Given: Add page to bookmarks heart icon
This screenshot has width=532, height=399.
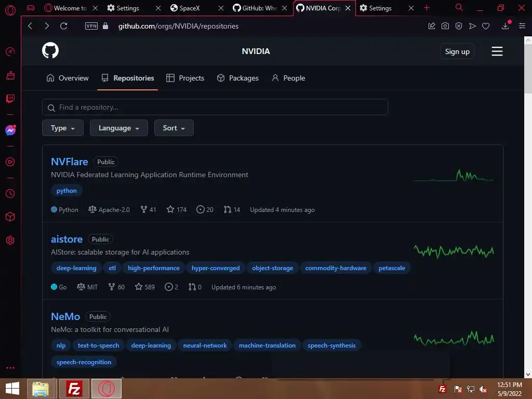Looking at the screenshot, I should [x=486, y=26].
